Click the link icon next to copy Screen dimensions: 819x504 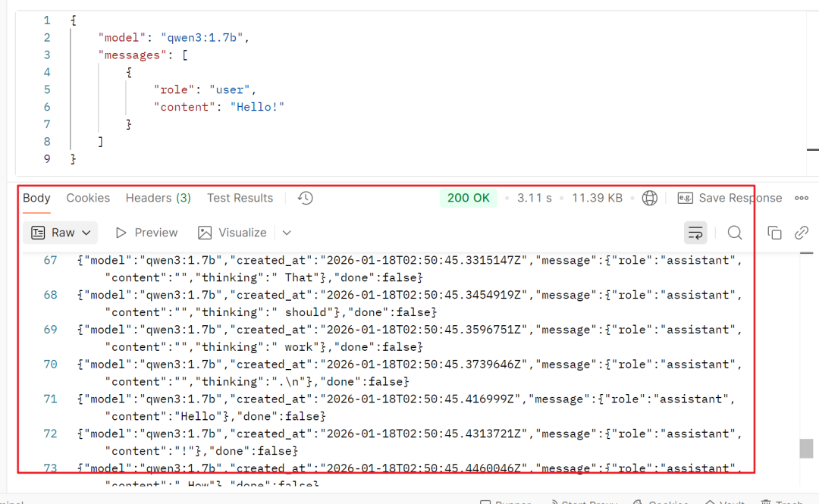click(801, 233)
